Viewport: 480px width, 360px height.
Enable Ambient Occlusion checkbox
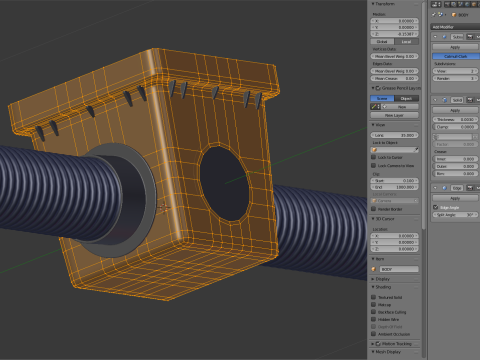(374, 334)
